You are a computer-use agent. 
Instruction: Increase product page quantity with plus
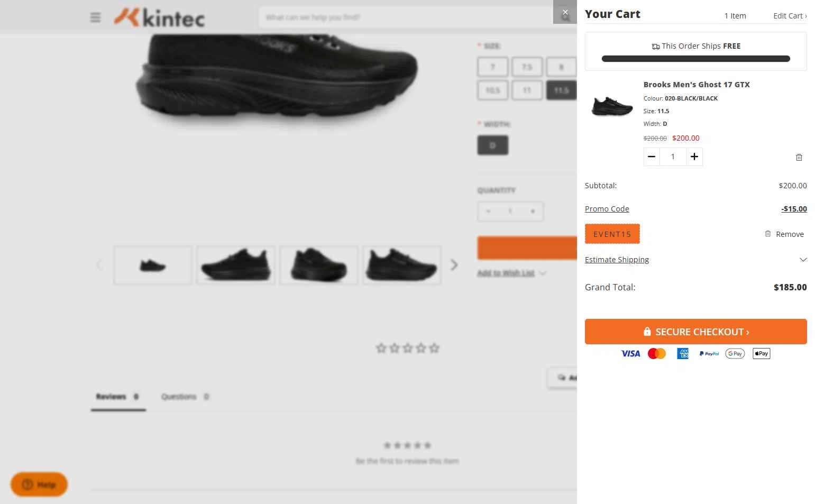point(533,212)
